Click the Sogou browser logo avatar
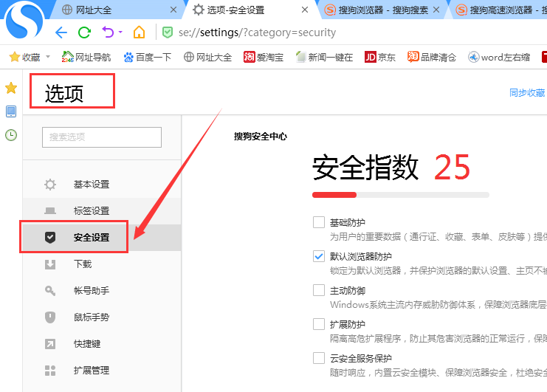The height and width of the screenshot is (392, 547). tap(24, 20)
